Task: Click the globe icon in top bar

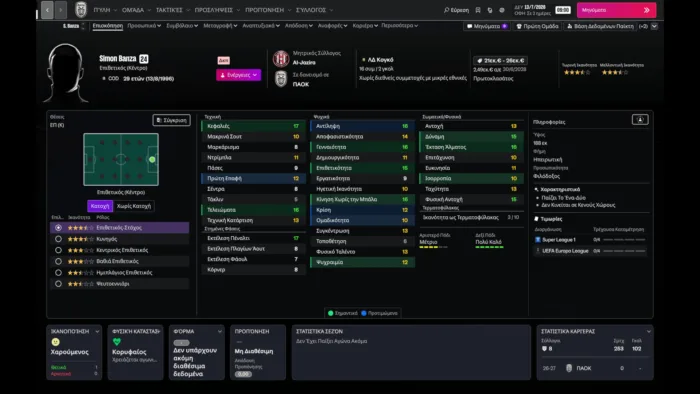Action: point(502,10)
